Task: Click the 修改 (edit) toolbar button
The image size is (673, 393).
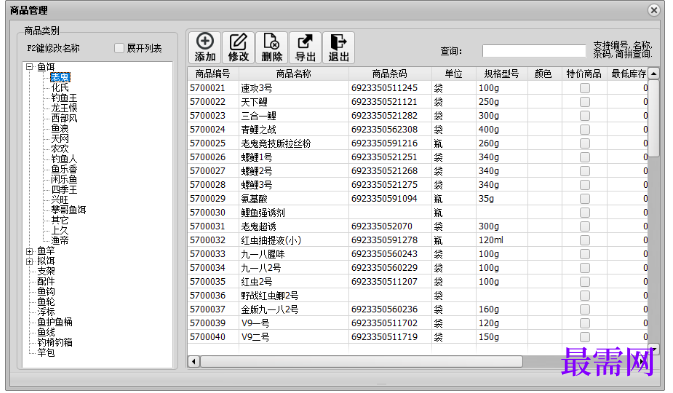Action: (238, 48)
